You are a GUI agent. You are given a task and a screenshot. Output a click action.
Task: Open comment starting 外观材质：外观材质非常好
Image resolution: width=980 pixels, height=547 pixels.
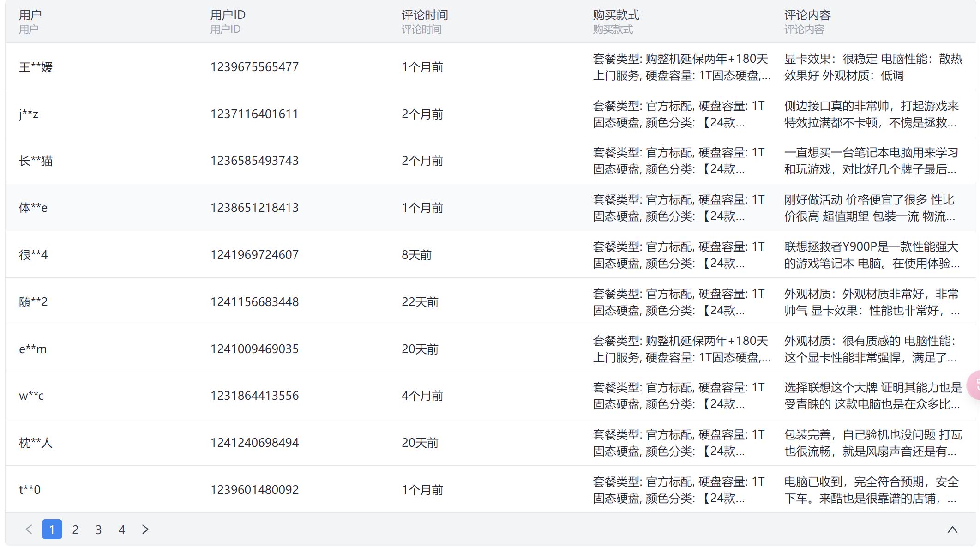872,302
